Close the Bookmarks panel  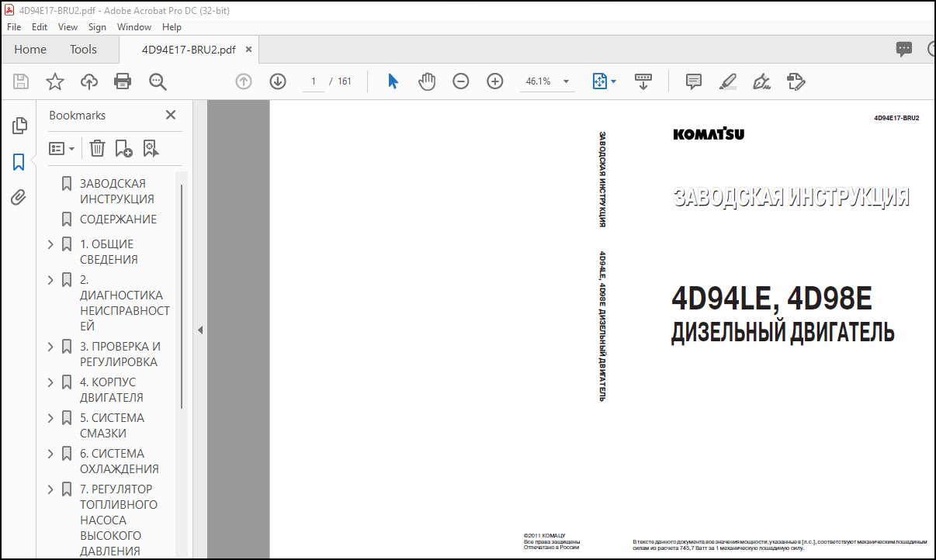point(171,115)
